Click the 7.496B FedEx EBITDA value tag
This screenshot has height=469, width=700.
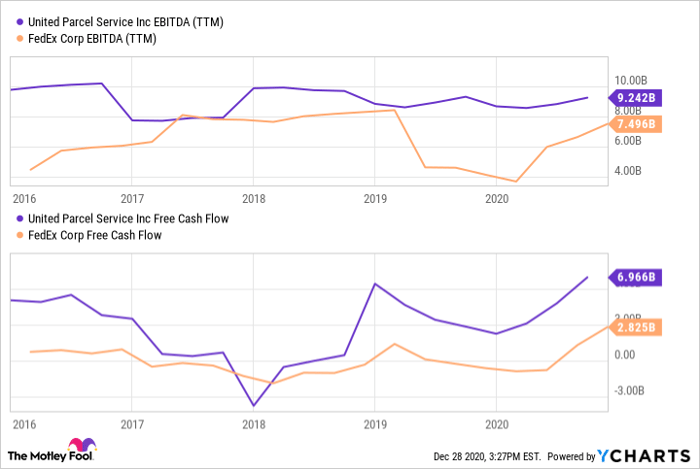[636, 123]
